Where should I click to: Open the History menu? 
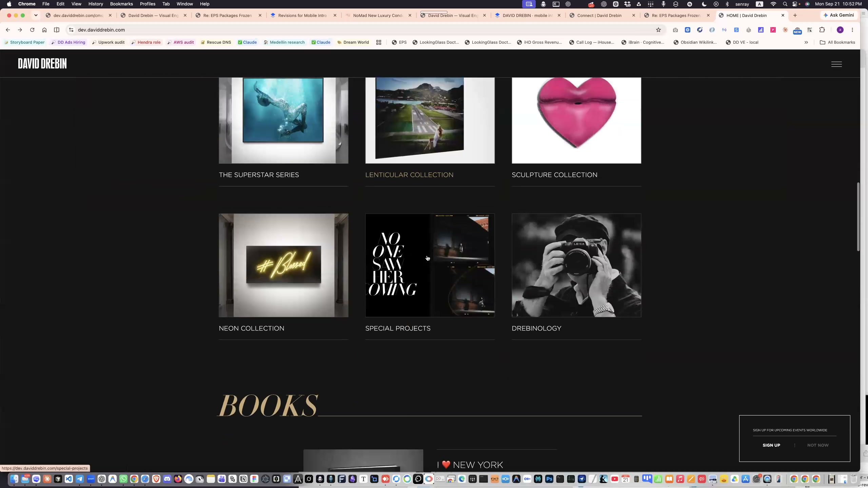pos(96,4)
